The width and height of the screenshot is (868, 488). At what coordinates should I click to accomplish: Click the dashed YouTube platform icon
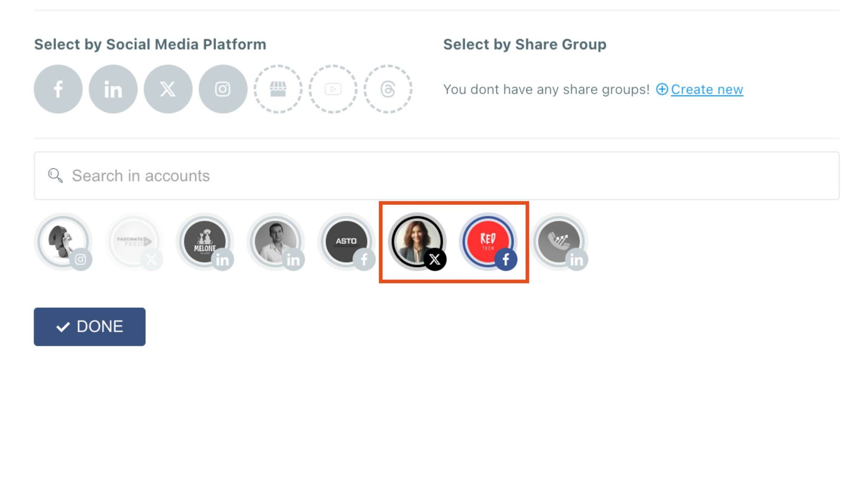coord(332,89)
